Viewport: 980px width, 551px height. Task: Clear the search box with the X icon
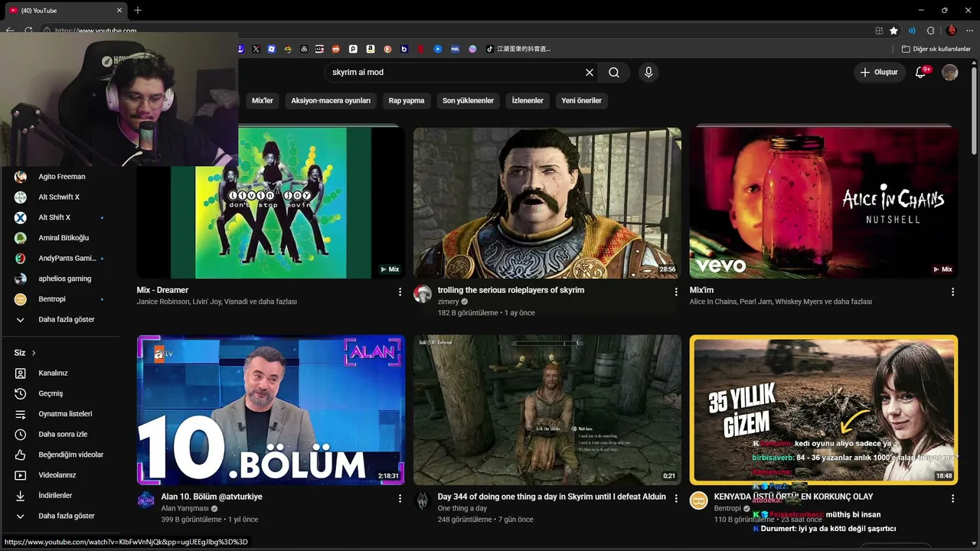(590, 72)
